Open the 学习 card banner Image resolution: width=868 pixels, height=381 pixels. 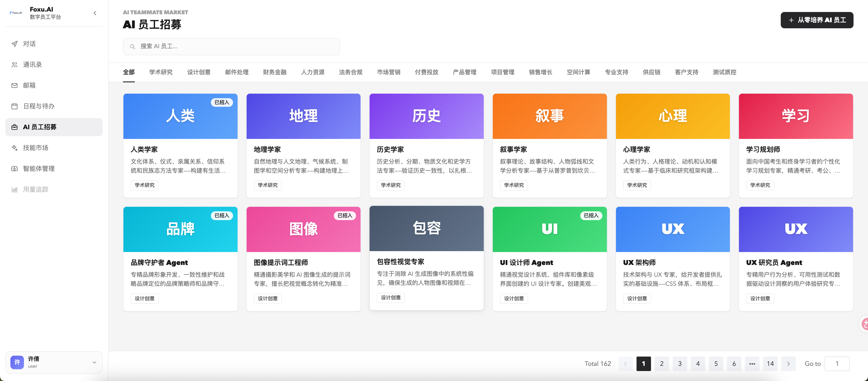[x=796, y=116]
